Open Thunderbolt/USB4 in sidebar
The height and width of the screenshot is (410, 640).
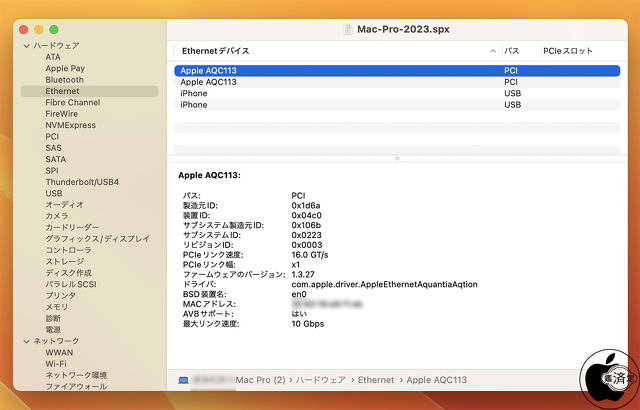coord(82,182)
